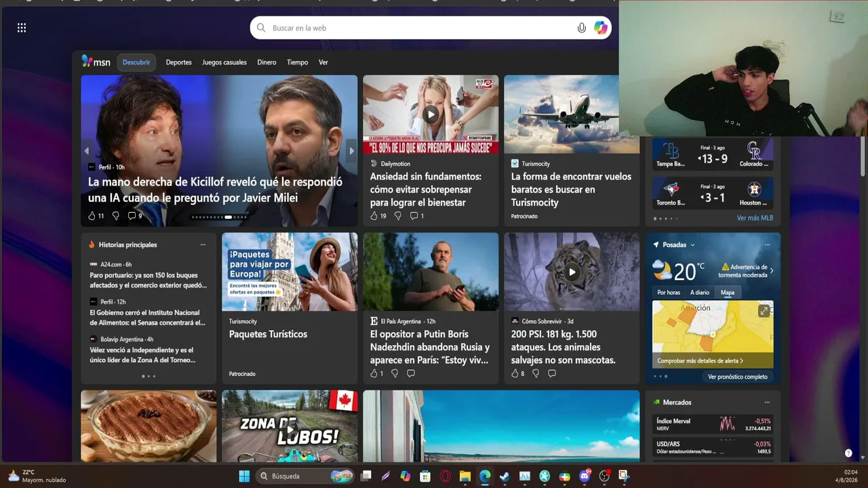This screenshot has width=868, height=488.
Task: Open the Índice Merval market row
Action: (x=713, y=424)
